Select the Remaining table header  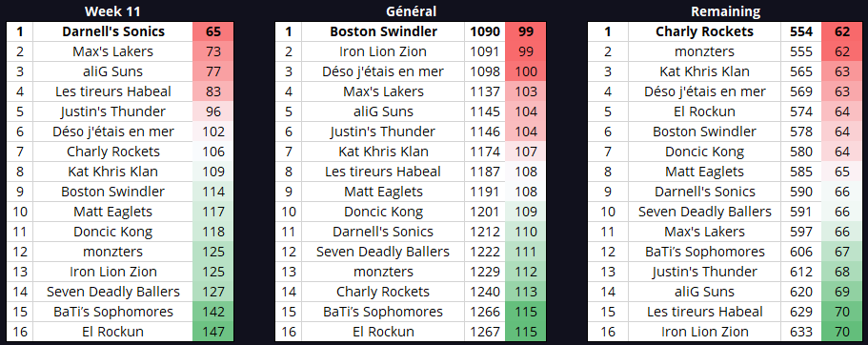click(725, 11)
